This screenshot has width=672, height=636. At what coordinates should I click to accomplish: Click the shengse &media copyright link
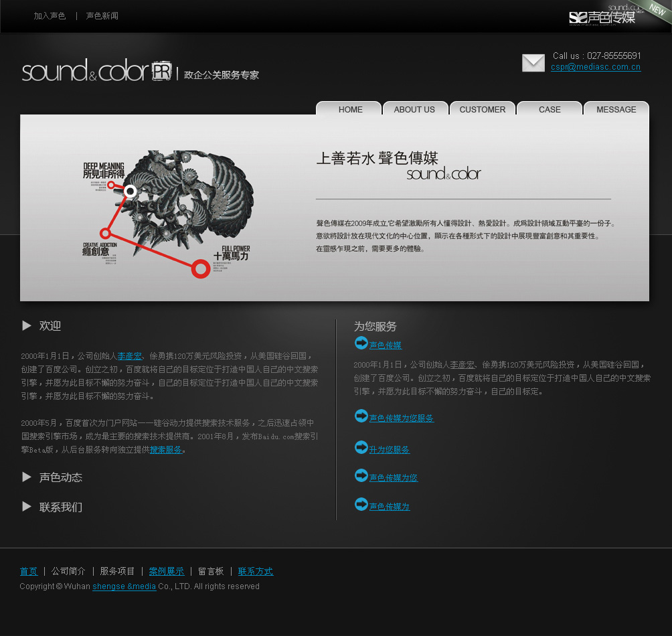pyautogui.click(x=124, y=586)
